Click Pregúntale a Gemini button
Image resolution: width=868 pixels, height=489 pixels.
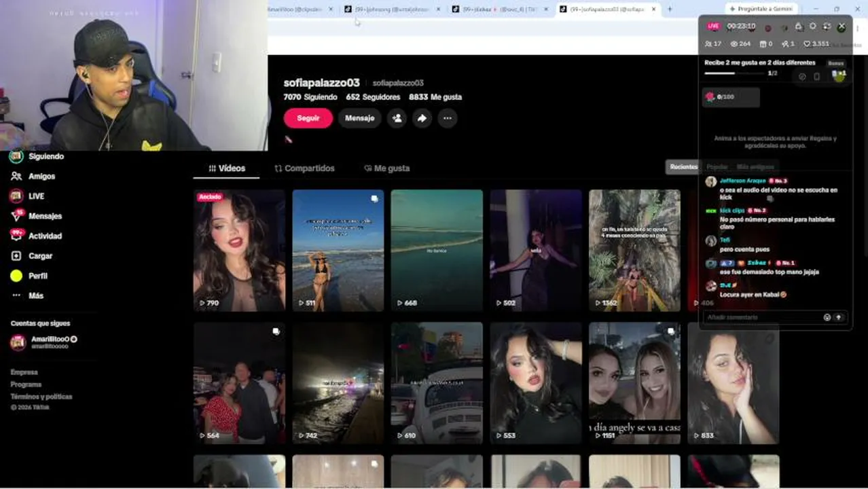[761, 9]
